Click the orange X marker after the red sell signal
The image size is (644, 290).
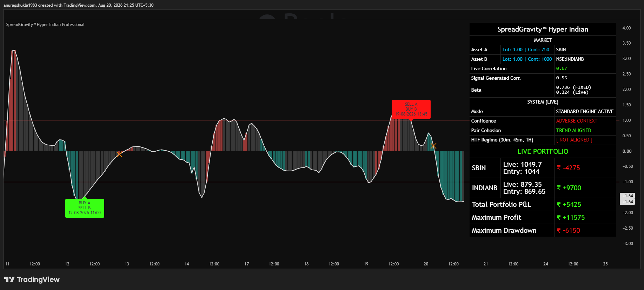(433, 146)
